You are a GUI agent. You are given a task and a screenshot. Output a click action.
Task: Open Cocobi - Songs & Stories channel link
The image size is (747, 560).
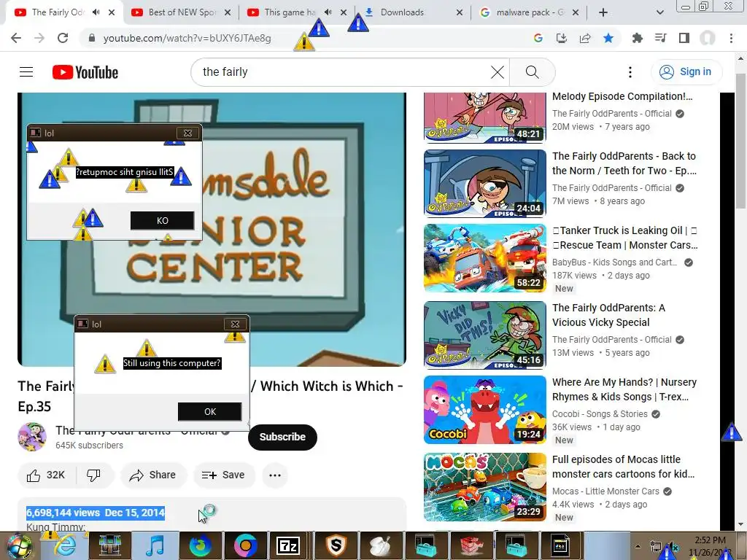[600, 414]
